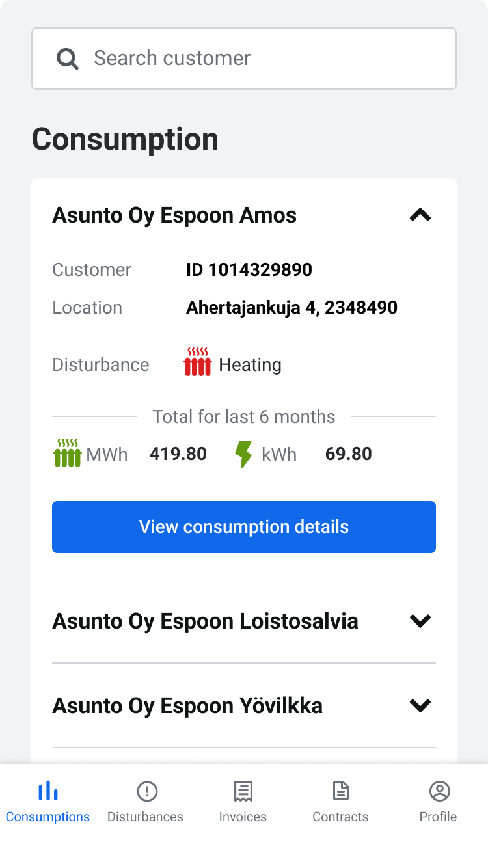
Task: Click the green radiator MWh icon
Action: click(67, 453)
